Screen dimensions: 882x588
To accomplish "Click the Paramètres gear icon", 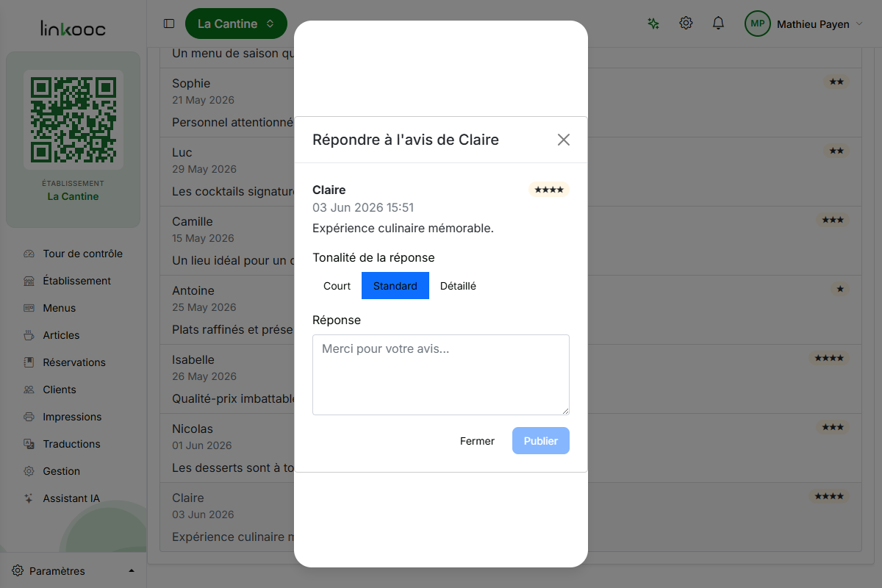I will pyautogui.click(x=18, y=571).
